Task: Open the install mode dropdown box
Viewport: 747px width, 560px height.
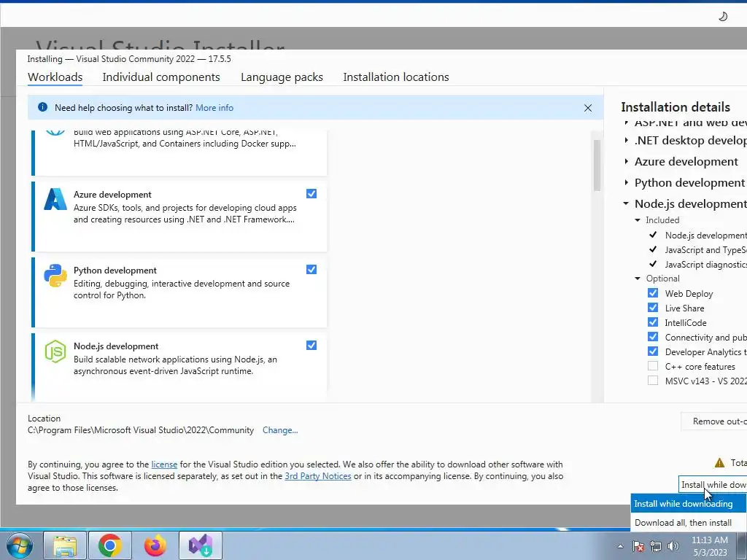Action: click(x=713, y=485)
